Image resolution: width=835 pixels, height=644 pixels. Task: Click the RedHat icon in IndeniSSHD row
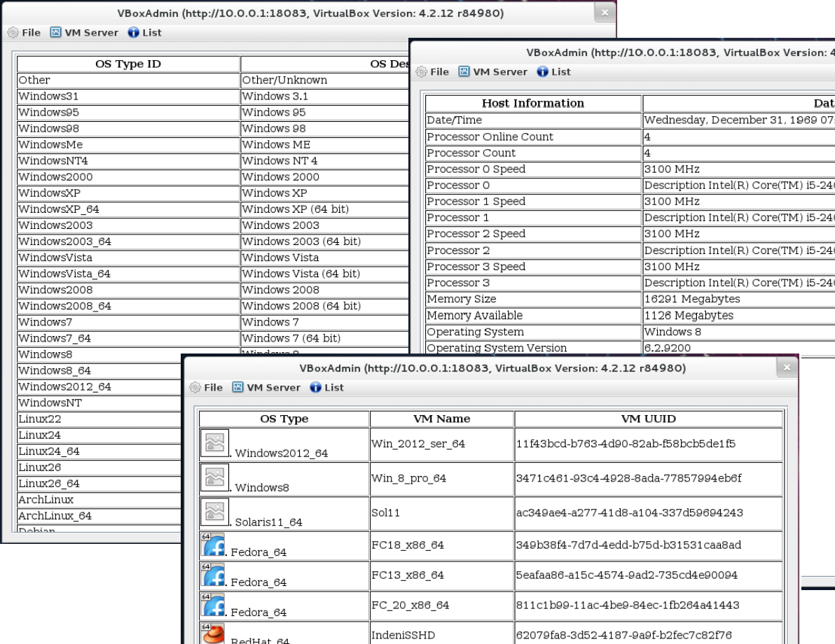click(x=213, y=633)
